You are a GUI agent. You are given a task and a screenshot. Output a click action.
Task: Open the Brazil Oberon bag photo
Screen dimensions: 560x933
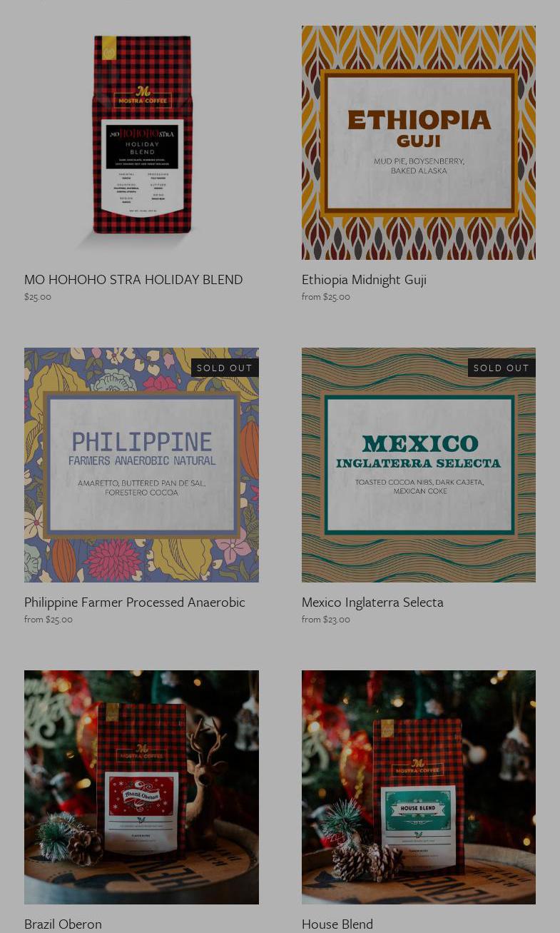[x=141, y=787]
